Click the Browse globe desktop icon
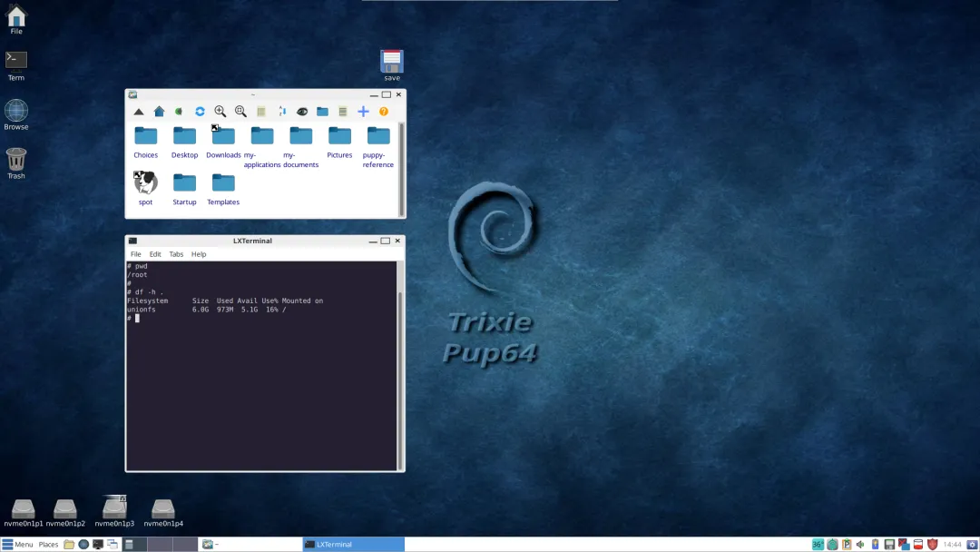This screenshot has height=552, width=980. [16, 114]
